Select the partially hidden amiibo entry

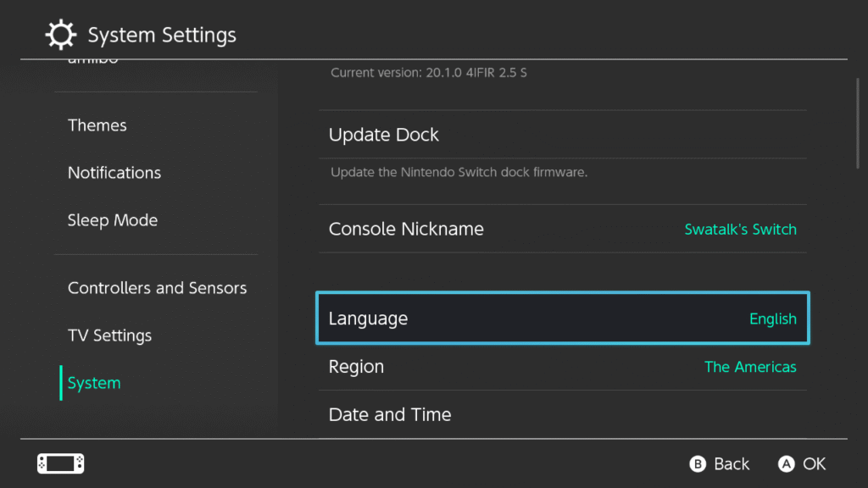[93, 62]
